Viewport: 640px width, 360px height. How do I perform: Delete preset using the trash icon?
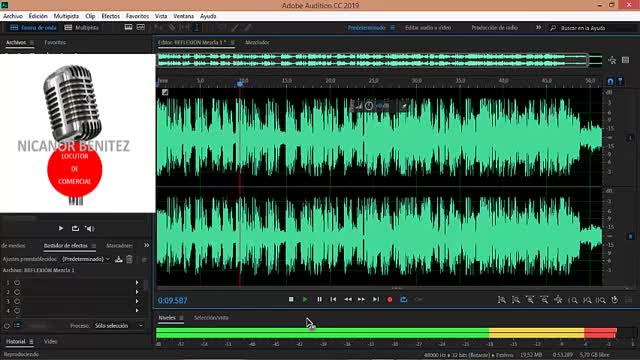point(129,259)
